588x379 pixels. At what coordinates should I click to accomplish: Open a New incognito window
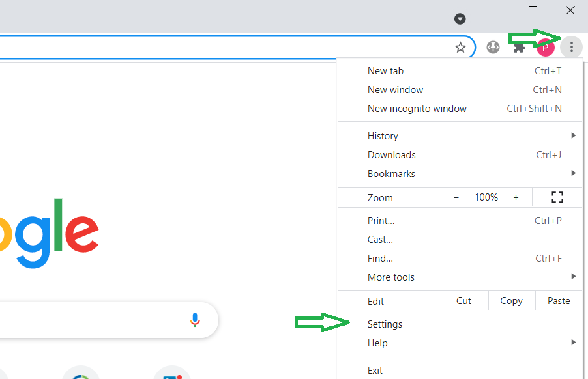coord(460,109)
